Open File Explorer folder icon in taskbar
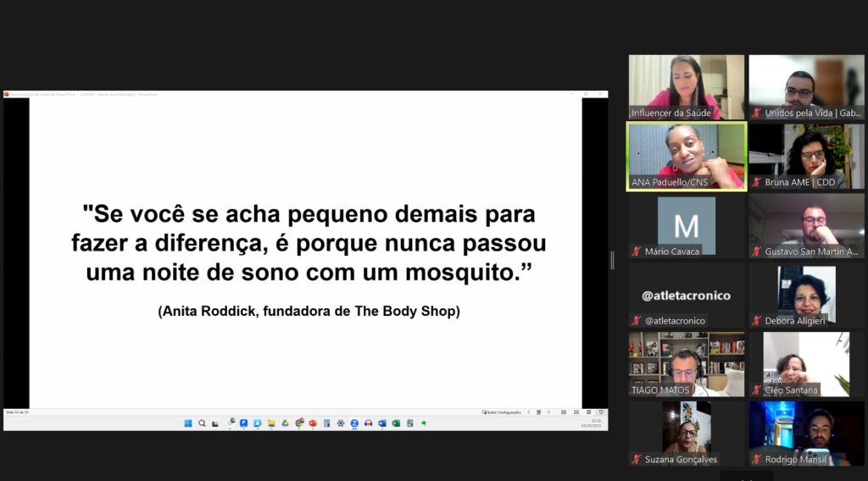This screenshot has height=481, width=868. (x=271, y=423)
